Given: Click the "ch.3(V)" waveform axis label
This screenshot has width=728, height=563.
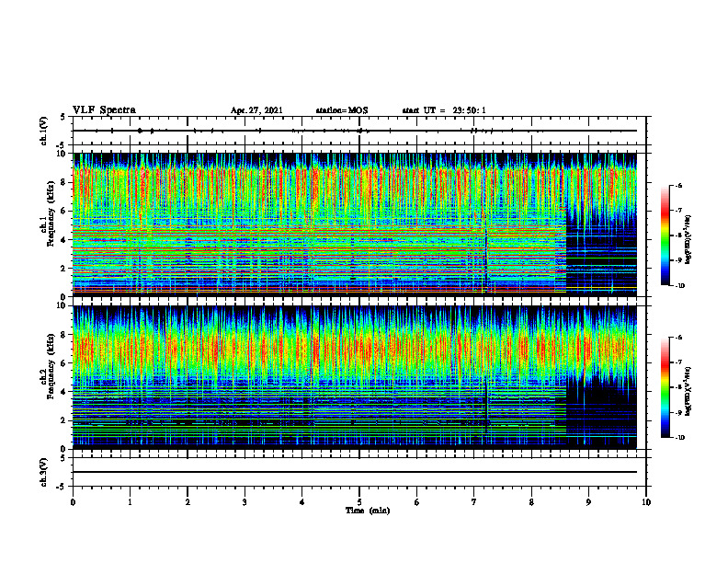Looking at the screenshot, I should tap(44, 472).
